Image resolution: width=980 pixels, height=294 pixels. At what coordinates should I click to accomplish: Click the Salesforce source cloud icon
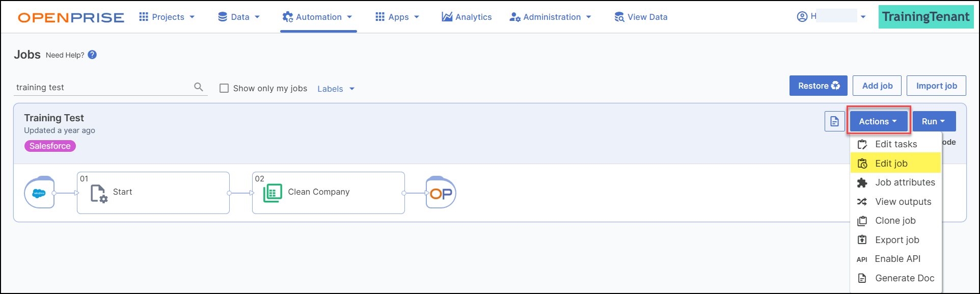pos(39,193)
